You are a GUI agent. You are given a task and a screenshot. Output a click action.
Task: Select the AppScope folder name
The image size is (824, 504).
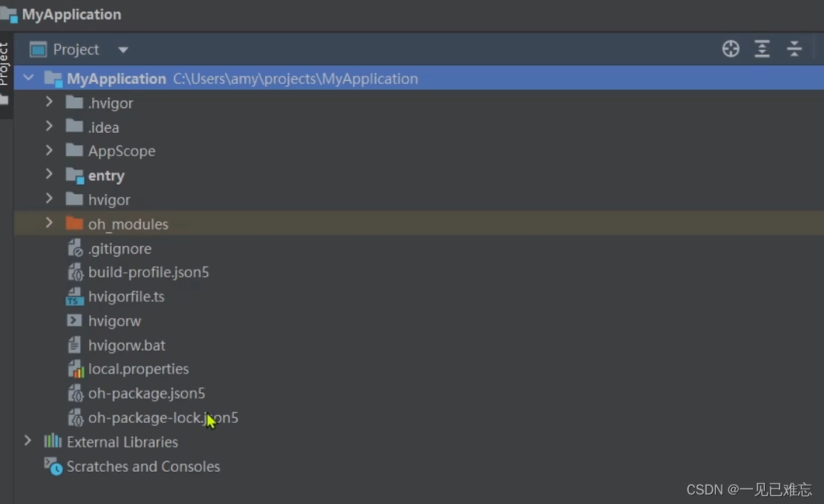[x=122, y=151]
